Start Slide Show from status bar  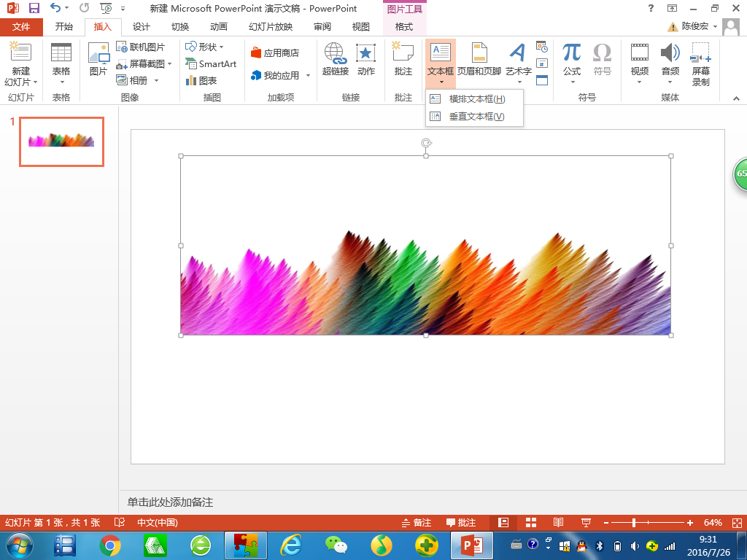586,522
